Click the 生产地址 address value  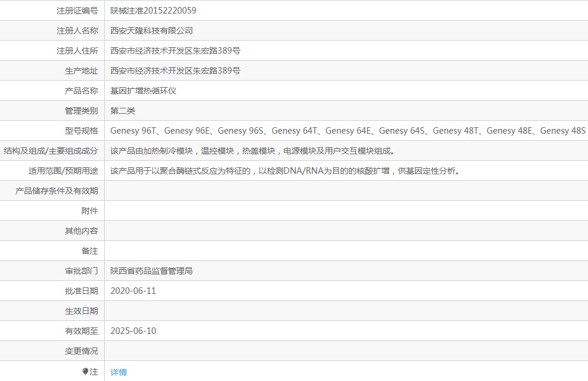[175, 71]
